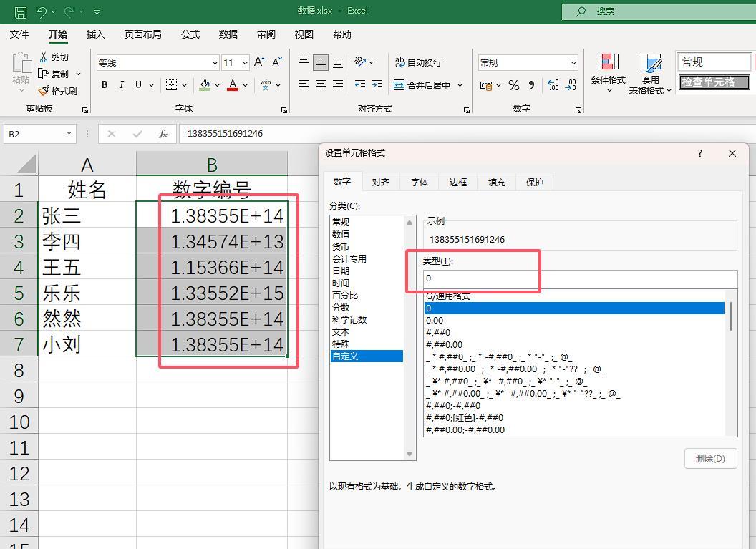Toggle Align Right
This screenshot has height=549, width=756.
(338, 85)
